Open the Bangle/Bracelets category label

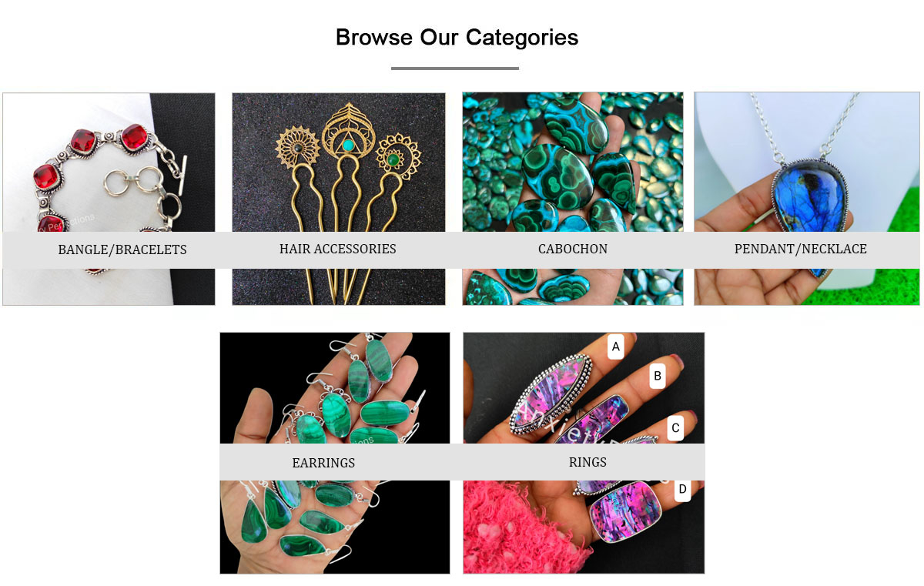(122, 249)
